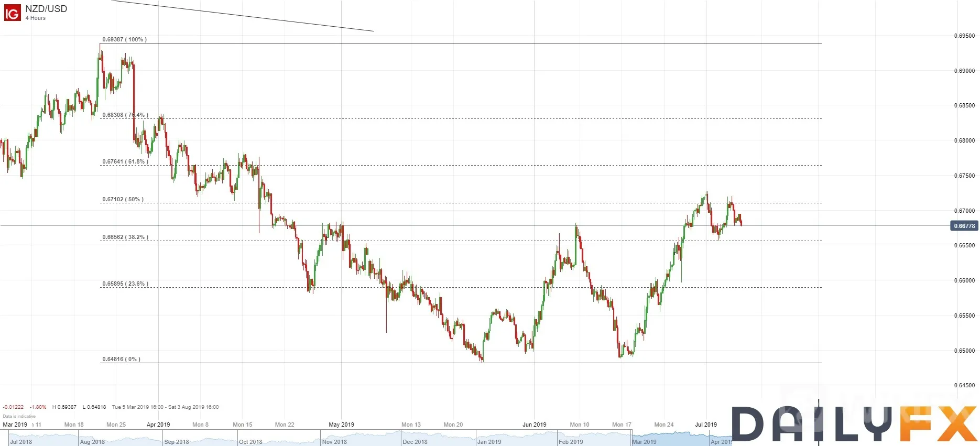Click the 0.68500 price axis label
The width and height of the screenshot is (980, 446).
[964, 105]
